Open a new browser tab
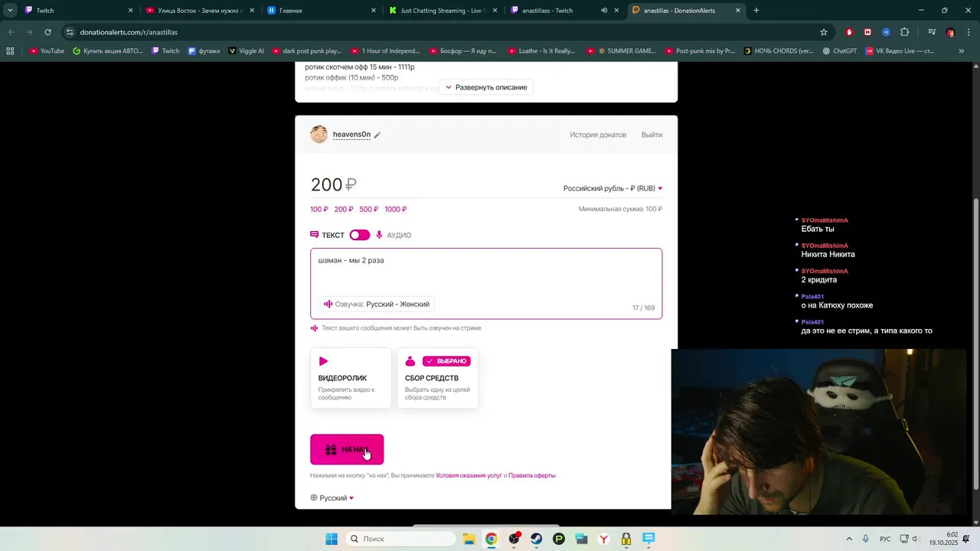Image resolution: width=980 pixels, height=551 pixels. (x=756, y=11)
